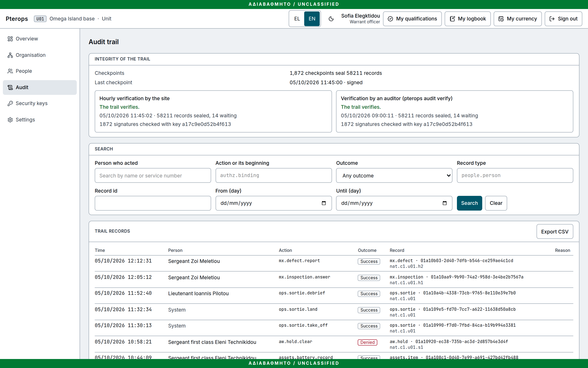This screenshot has width=588, height=368.
Task: Click the Denied outcome badge
Action: click(367, 342)
